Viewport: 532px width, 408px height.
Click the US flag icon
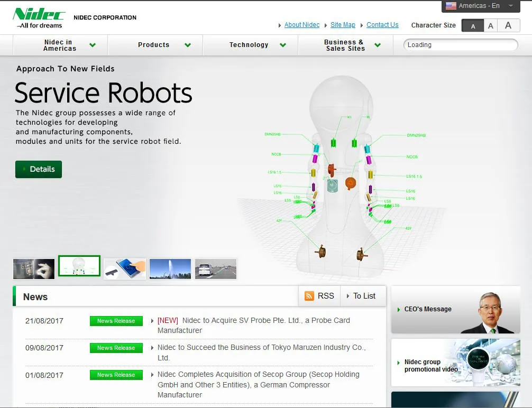pos(451,6)
